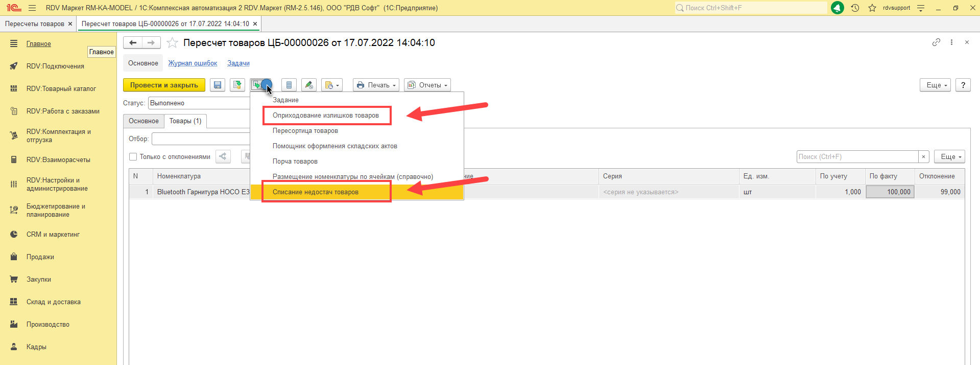The image size is (980, 365).
Task: Go forward with right arrow button
Action: (x=151, y=42)
